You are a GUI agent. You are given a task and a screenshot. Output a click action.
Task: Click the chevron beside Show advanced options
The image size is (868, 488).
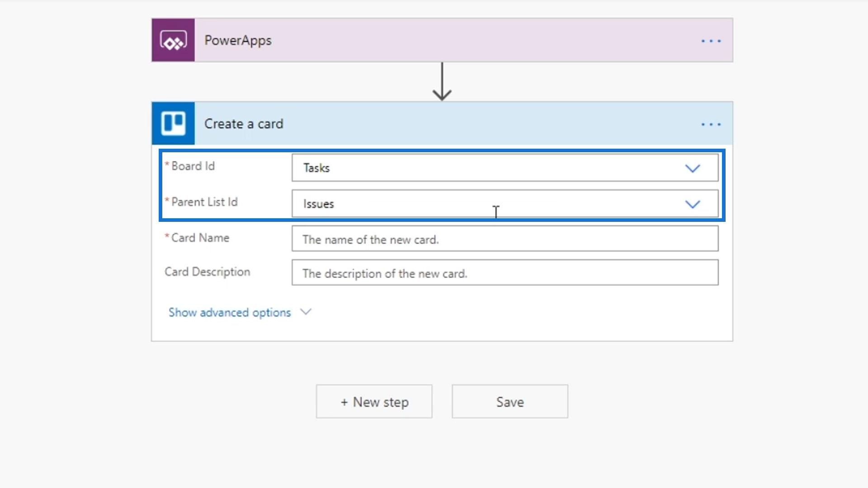point(306,312)
